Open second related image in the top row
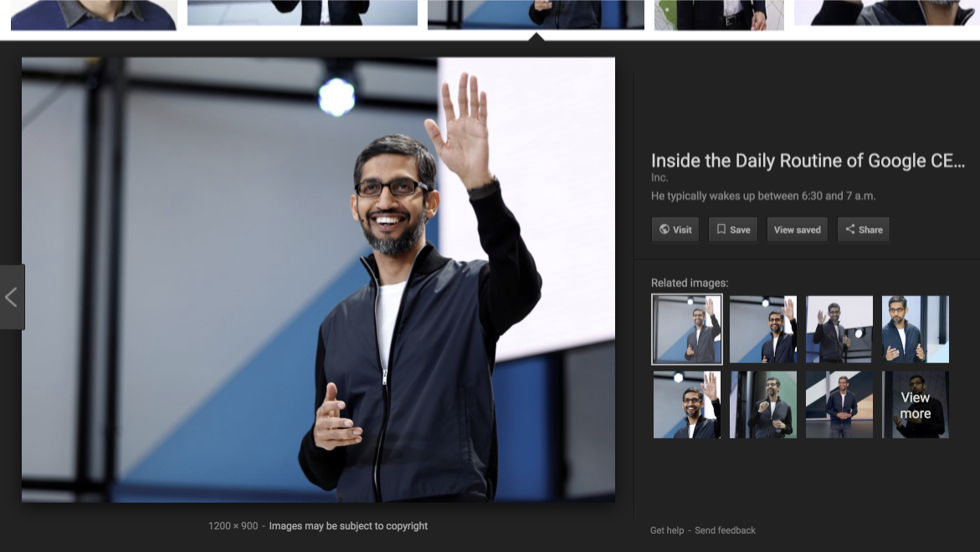 (762, 330)
